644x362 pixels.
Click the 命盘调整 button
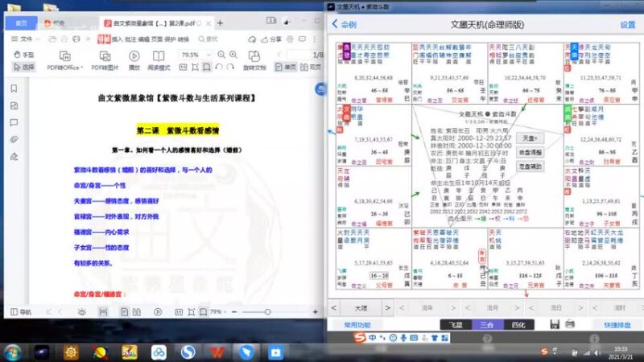tap(530, 152)
